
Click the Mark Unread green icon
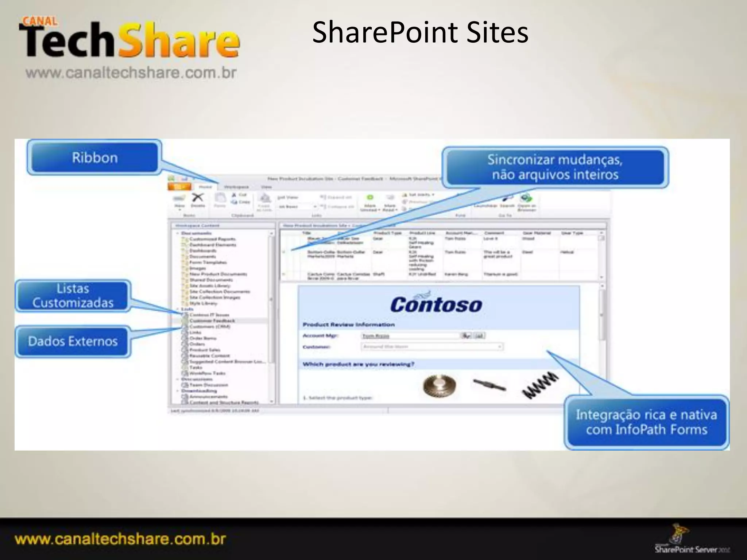[370, 198]
